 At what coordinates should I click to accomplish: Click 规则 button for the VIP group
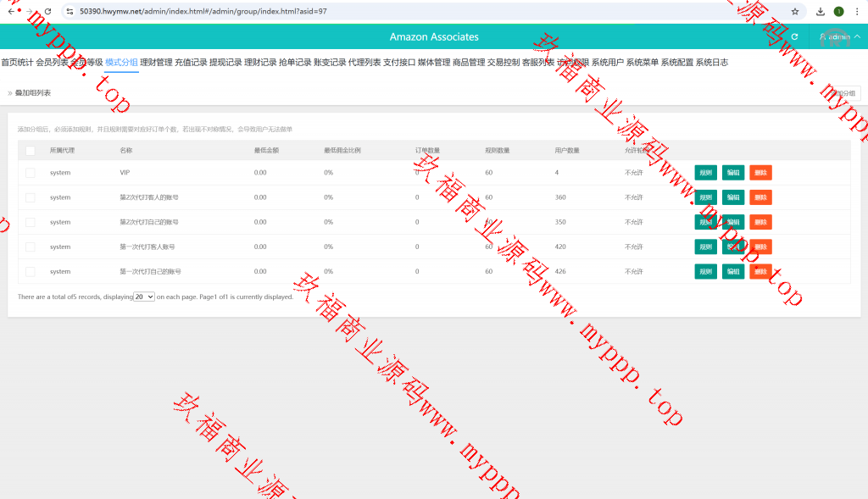[x=704, y=173]
